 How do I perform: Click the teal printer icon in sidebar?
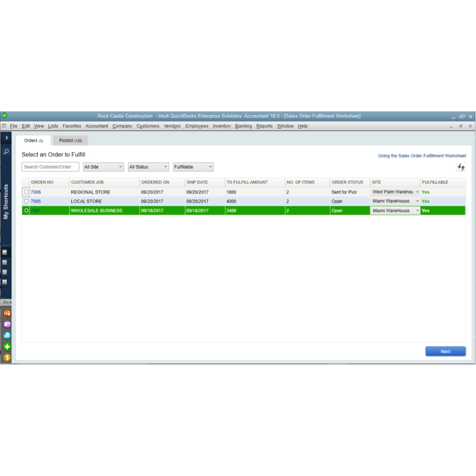point(7,335)
